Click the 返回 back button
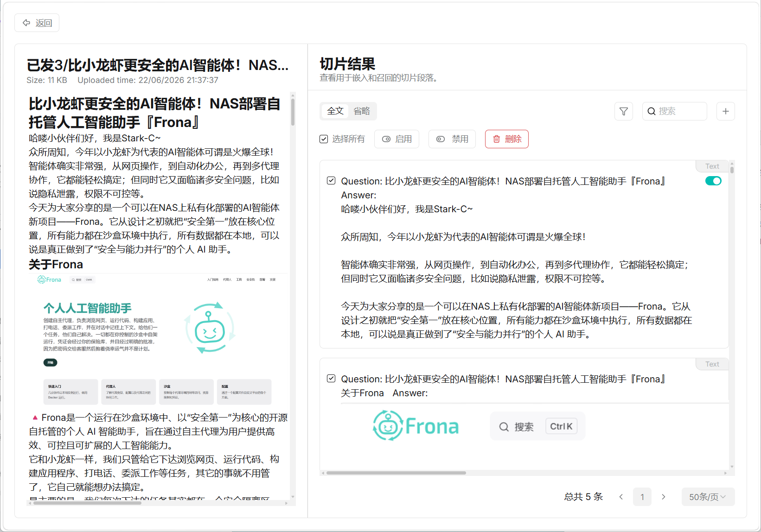Viewport: 761px width, 532px height. (37, 23)
